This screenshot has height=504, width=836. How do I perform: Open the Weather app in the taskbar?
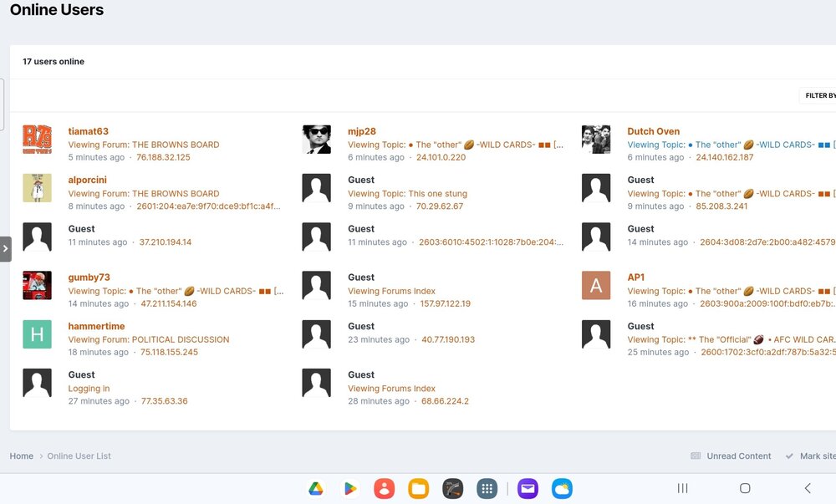(562, 488)
